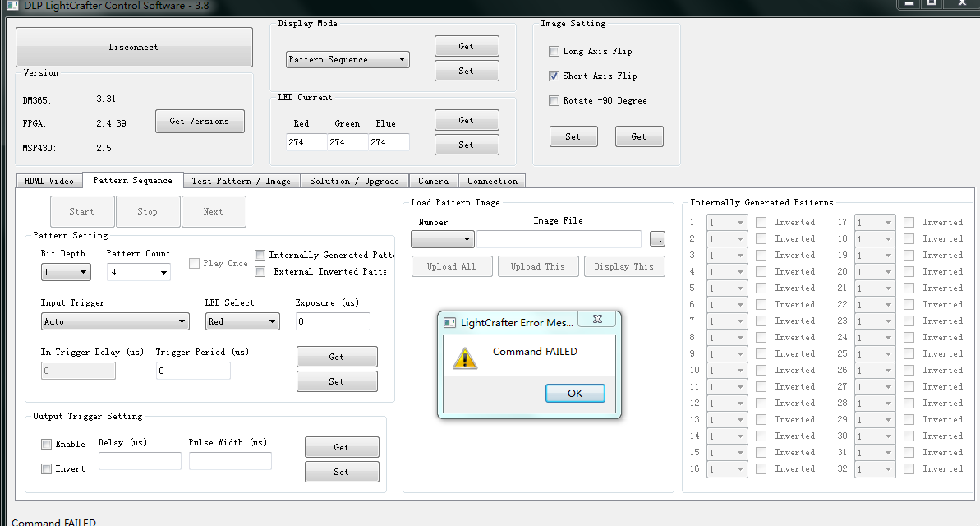980x526 pixels.
Task: Open the Connection tab
Action: (x=493, y=181)
